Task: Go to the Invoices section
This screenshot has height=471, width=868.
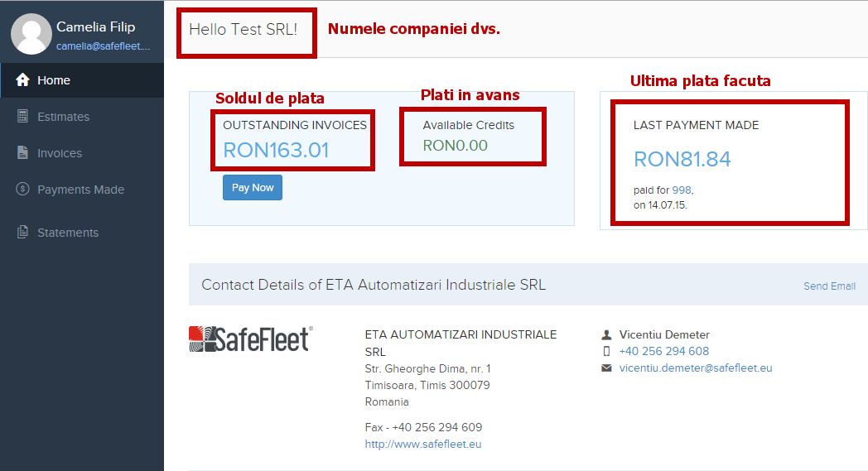Action: (x=60, y=153)
